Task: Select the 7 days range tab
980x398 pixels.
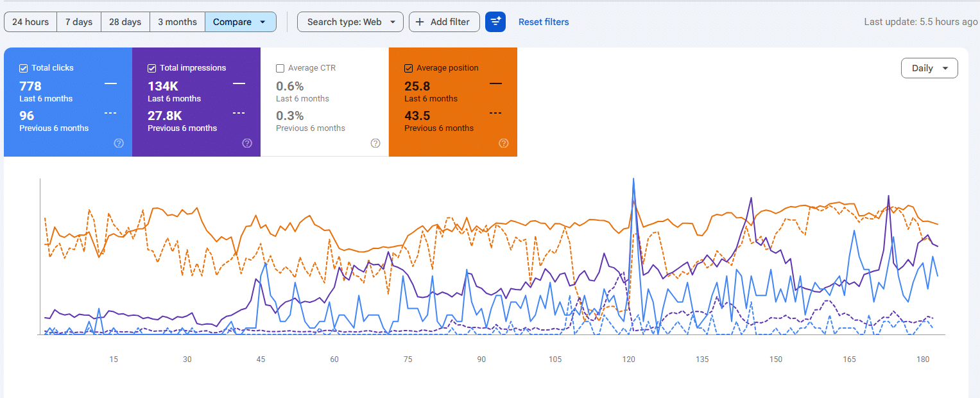Action: tap(79, 22)
